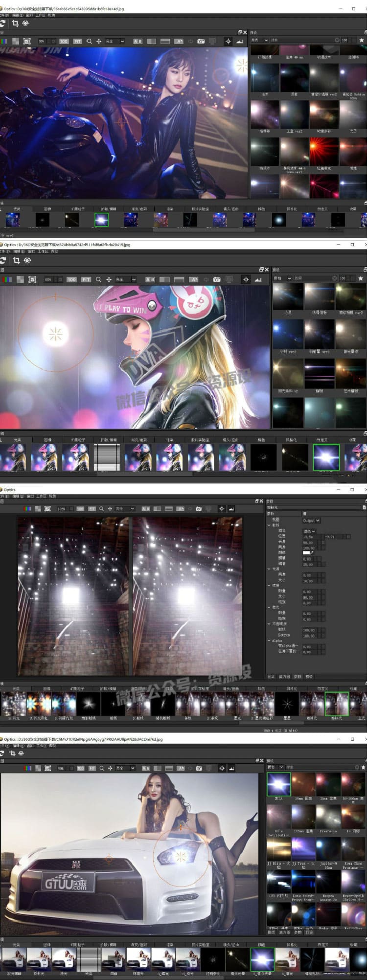This screenshot has height=980, width=368.
Task: Click histogram icon in the white car window toolbar
Action: (231, 768)
